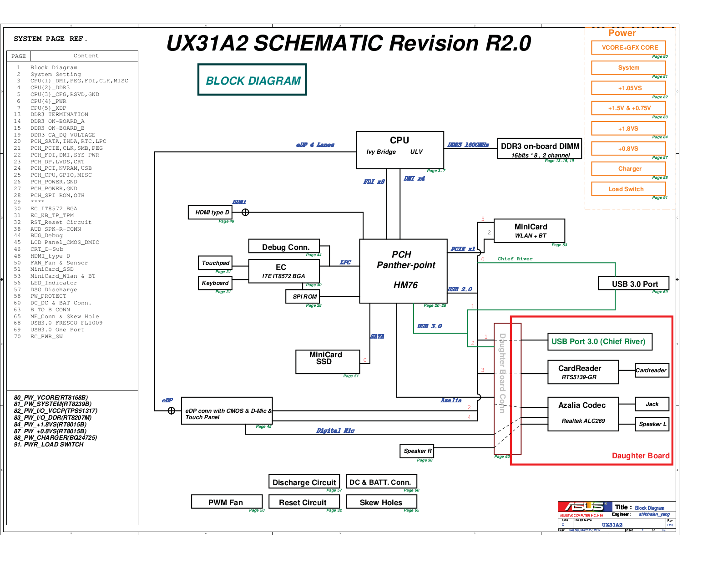Select the PWM Fan block

coord(227,502)
